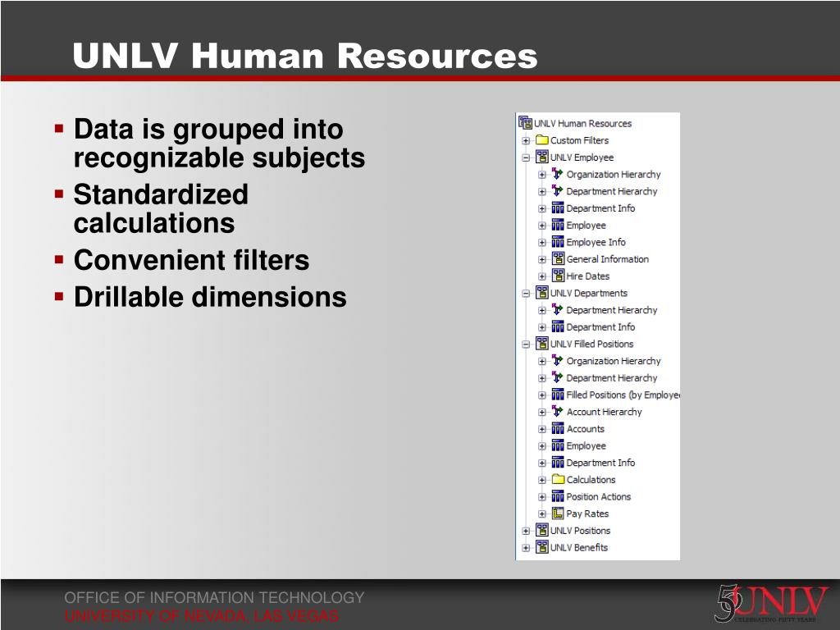Click the Pay Rates icon
Image resolution: width=840 pixels, height=630 pixels.
click(x=558, y=514)
